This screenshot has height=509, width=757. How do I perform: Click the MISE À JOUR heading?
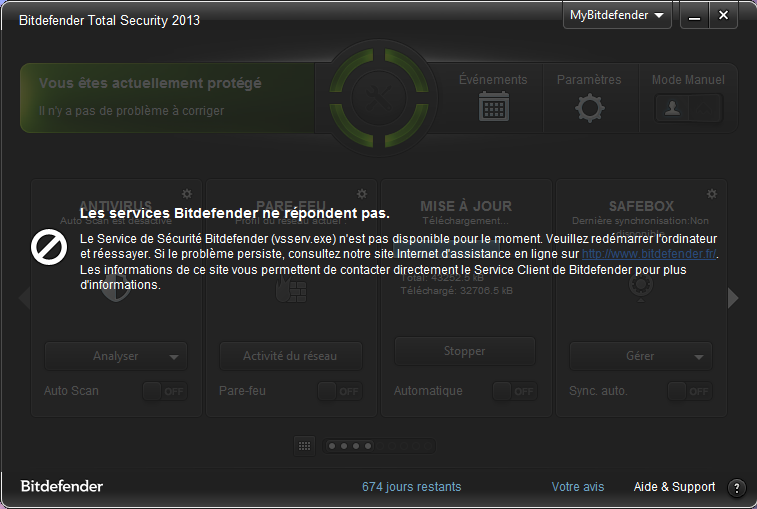(466, 206)
